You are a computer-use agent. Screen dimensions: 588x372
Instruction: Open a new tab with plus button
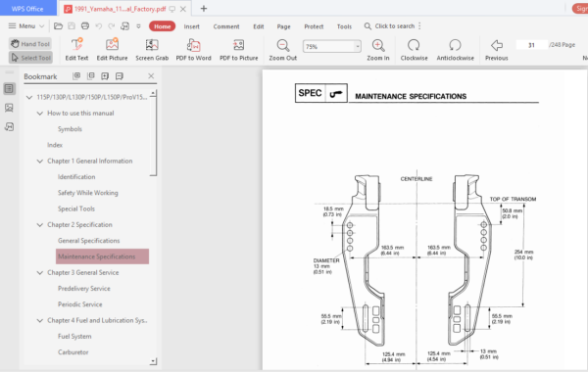[204, 9]
